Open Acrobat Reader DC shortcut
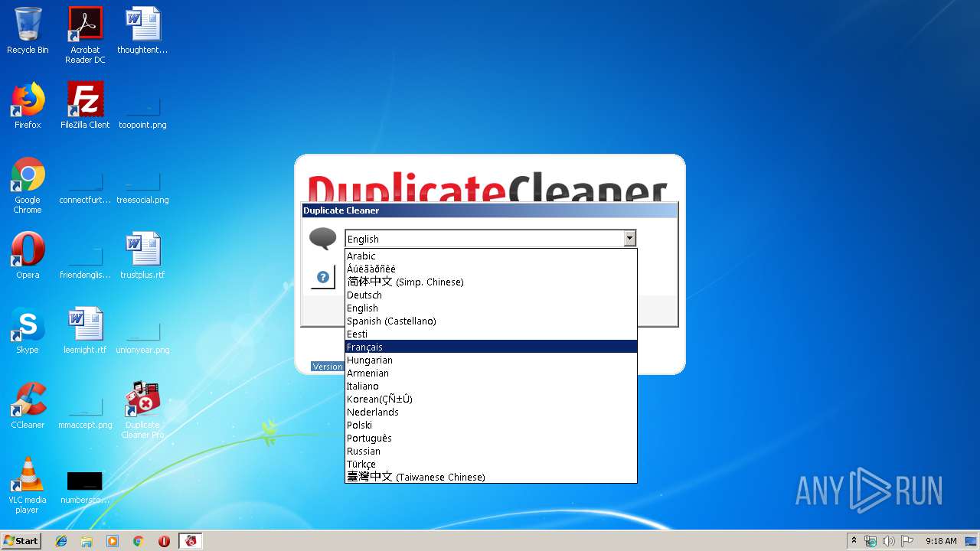 pyautogui.click(x=85, y=35)
